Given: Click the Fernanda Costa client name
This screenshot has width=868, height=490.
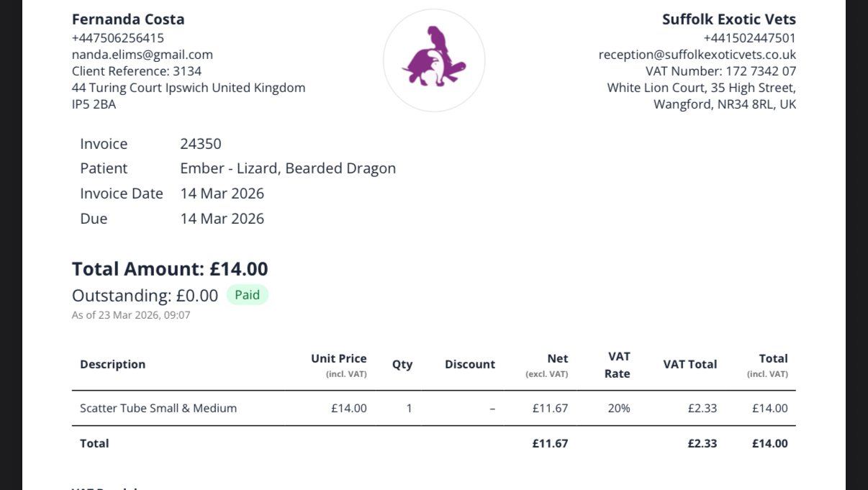Looking at the screenshot, I should (x=128, y=19).
